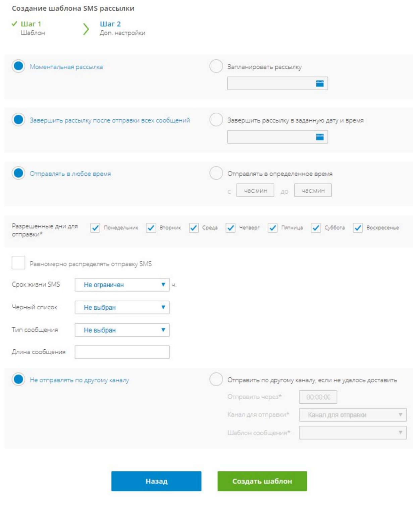
Task: Select 'Отправить по другому каналу' radio option
Action: pyautogui.click(x=216, y=380)
